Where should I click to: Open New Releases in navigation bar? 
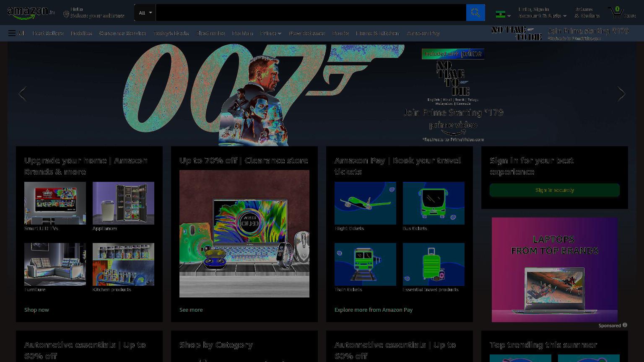coord(306,33)
